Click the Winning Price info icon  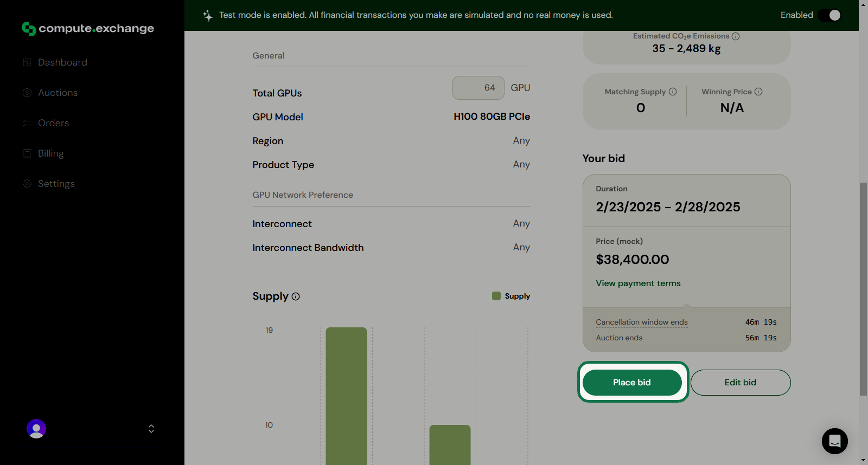tap(758, 92)
